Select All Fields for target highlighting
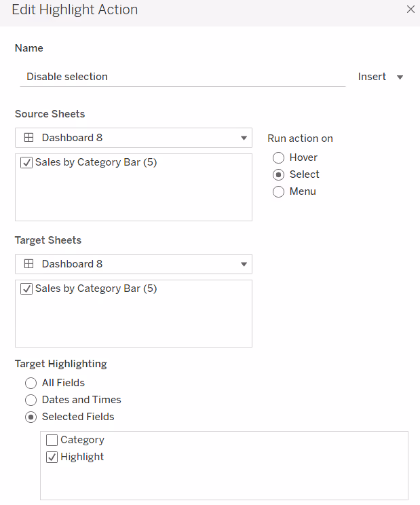Viewport: 420px width, 505px height. (31, 383)
